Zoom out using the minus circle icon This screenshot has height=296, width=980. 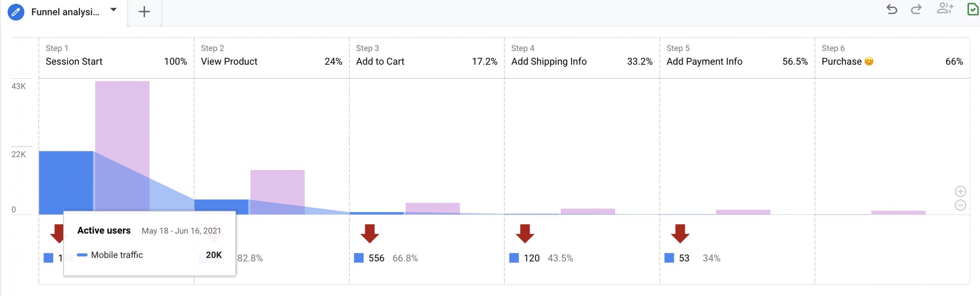pos(960,205)
